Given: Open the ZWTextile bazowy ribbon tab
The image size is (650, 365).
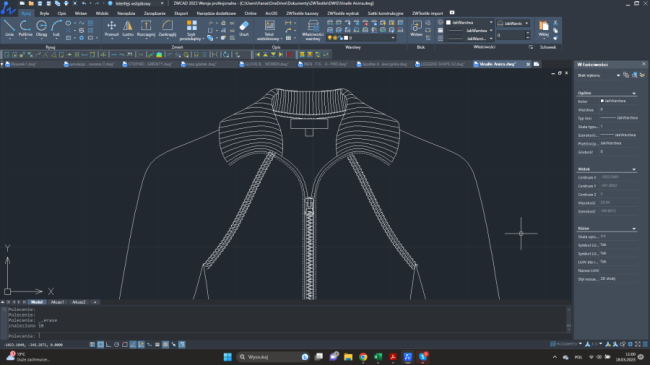Looking at the screenshot, I should coord(302,13).
